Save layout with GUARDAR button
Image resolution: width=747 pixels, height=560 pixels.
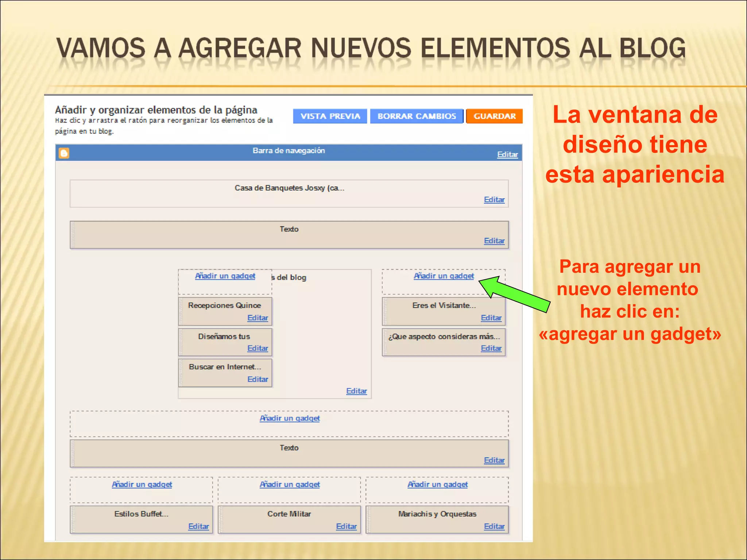tap(495, 116)
